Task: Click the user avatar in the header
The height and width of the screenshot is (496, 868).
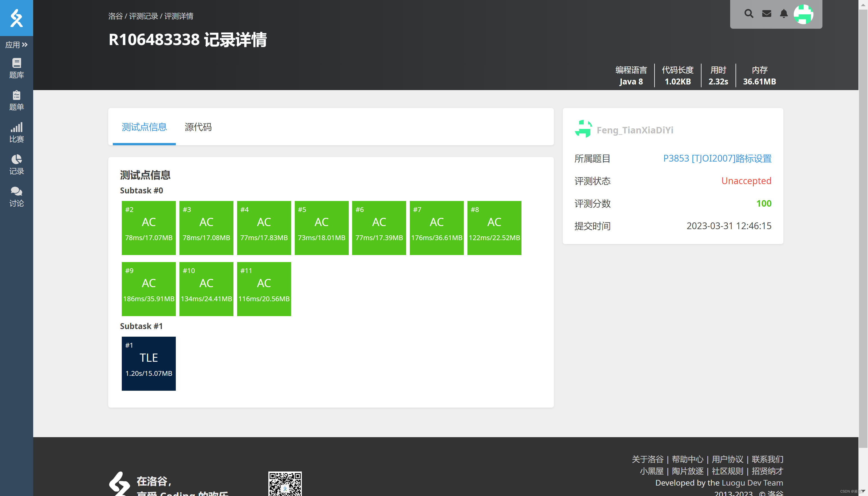Action: pos(803,14)
